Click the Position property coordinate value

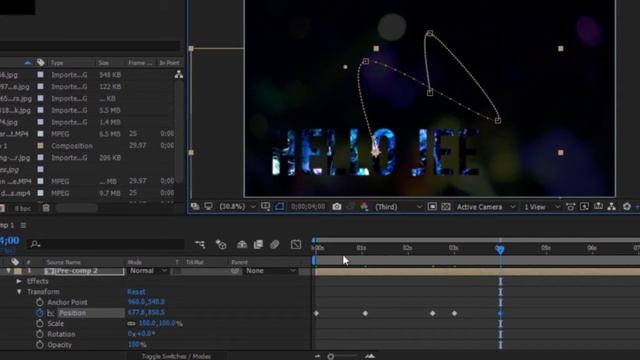pos(146,313)
